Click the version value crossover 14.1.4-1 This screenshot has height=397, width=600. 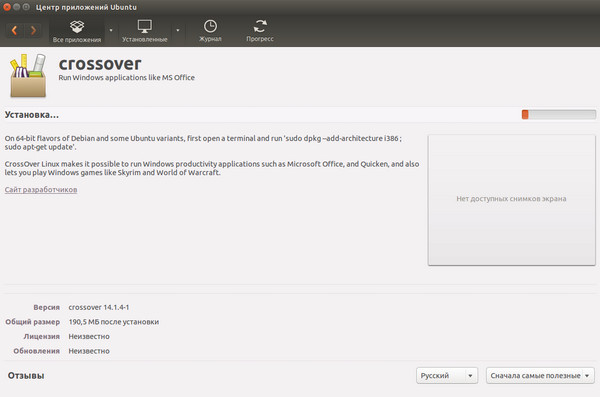click(x=99, y=307)
